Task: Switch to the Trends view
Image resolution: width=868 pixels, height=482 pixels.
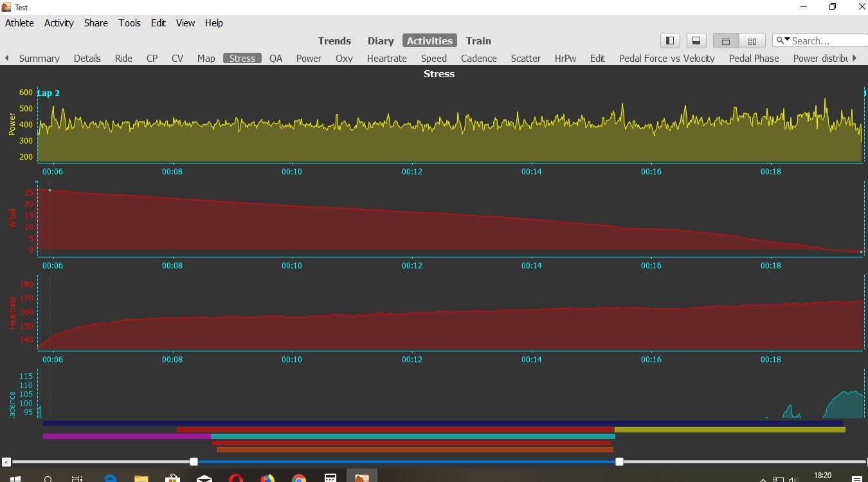Action: tap(334, 41)
